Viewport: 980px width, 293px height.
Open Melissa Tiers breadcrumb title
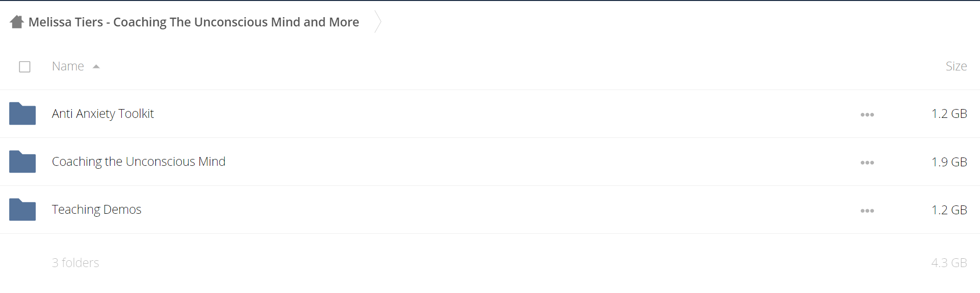click(194, 22)
